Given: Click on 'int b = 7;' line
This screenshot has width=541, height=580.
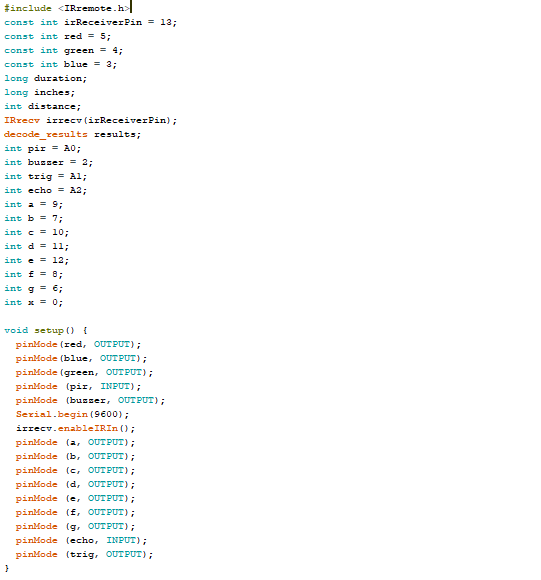Looking at the screenshot, I should [x=34, y=218].
